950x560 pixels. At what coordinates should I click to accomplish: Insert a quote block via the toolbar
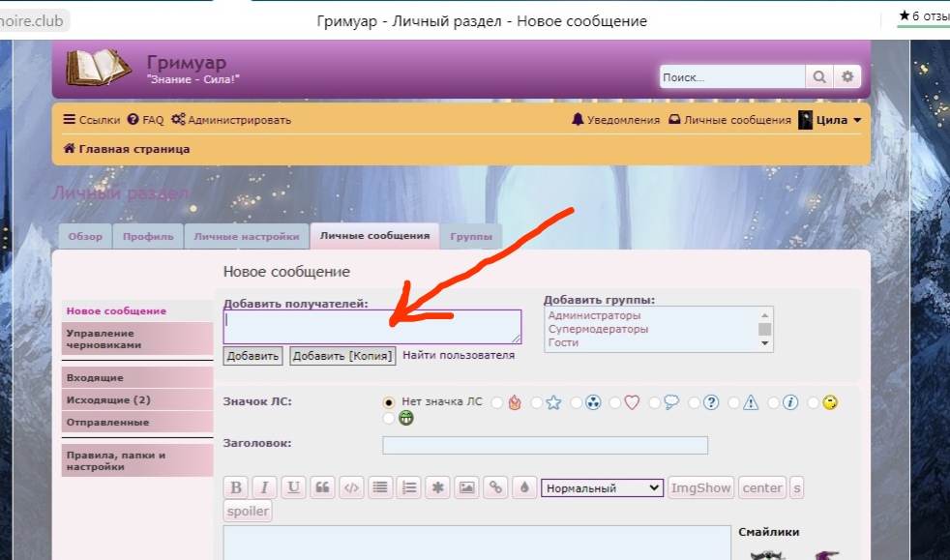322,486
